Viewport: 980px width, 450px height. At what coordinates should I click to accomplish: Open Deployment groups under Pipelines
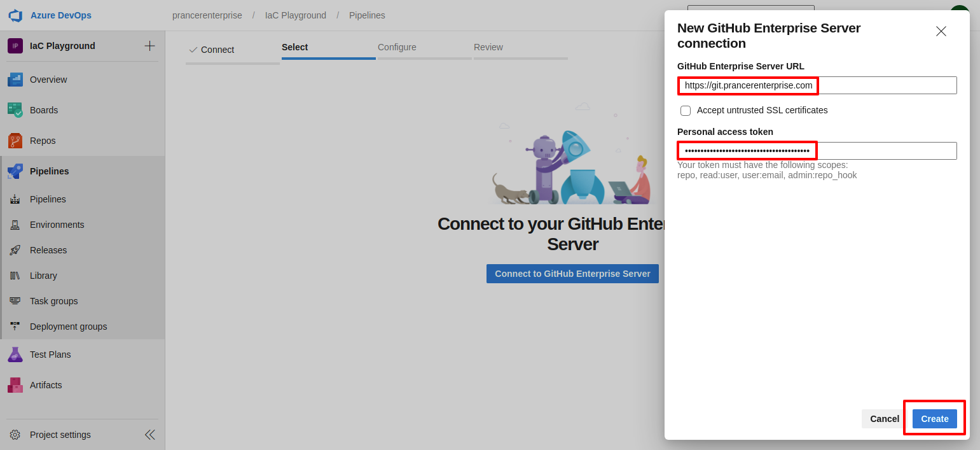point(69,327)
